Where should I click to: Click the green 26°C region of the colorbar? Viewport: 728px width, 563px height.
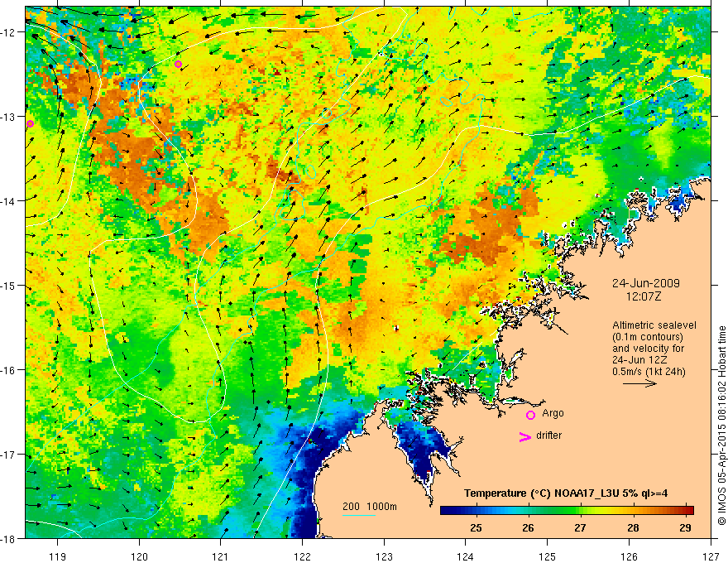coord(528,511)
